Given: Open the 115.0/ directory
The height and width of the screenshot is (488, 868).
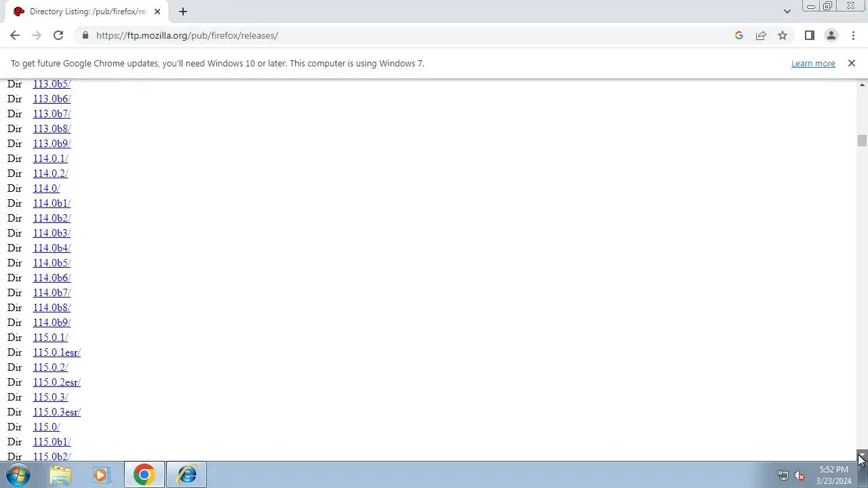Looking at the screenshot, I should click(46, 427).
